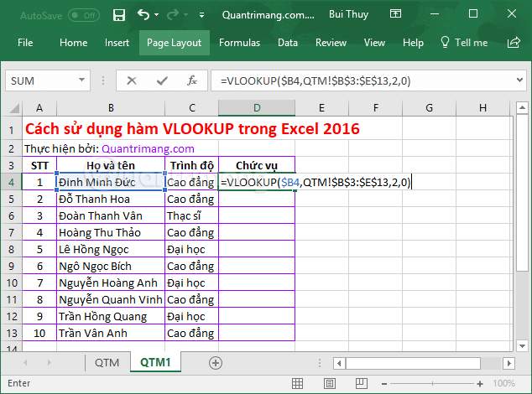Toggle the AutoSave switch
This screenshot has width=532, height=394.
coord(84,16)
